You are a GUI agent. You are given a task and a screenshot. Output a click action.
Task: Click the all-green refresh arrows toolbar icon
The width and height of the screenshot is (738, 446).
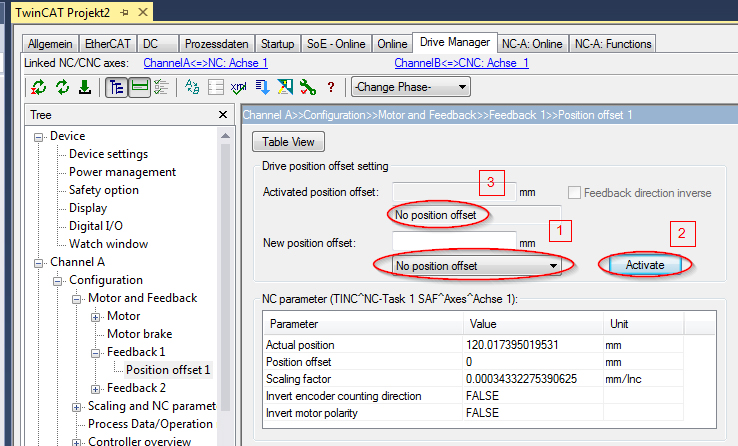click(x=62, y=87)
